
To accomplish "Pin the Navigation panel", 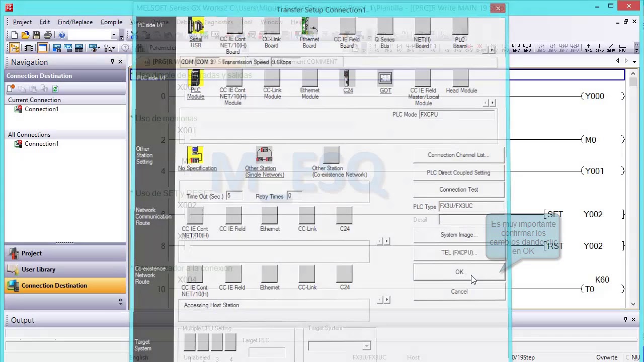I will [112, 62].
